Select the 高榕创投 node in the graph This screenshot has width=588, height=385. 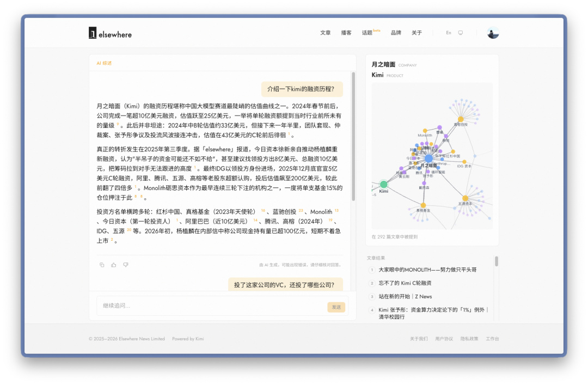click(461, 119)
